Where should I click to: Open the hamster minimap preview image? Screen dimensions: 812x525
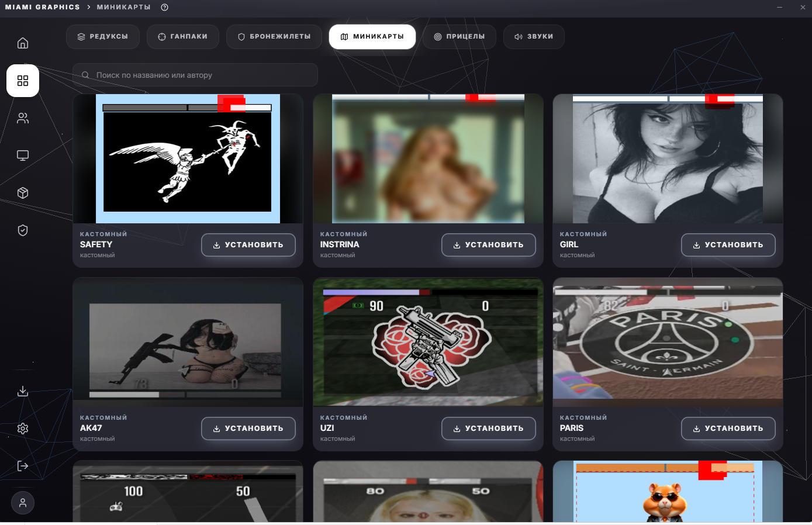(668, 492)
